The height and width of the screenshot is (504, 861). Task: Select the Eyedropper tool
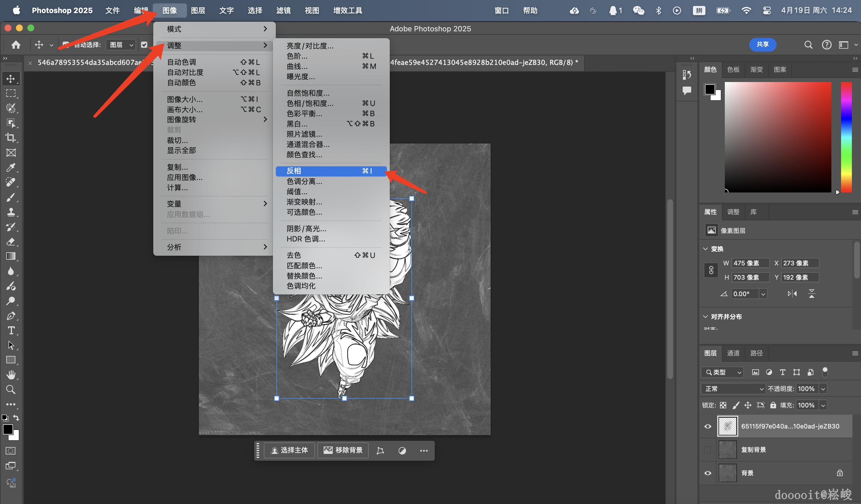(x=11, y=167)
